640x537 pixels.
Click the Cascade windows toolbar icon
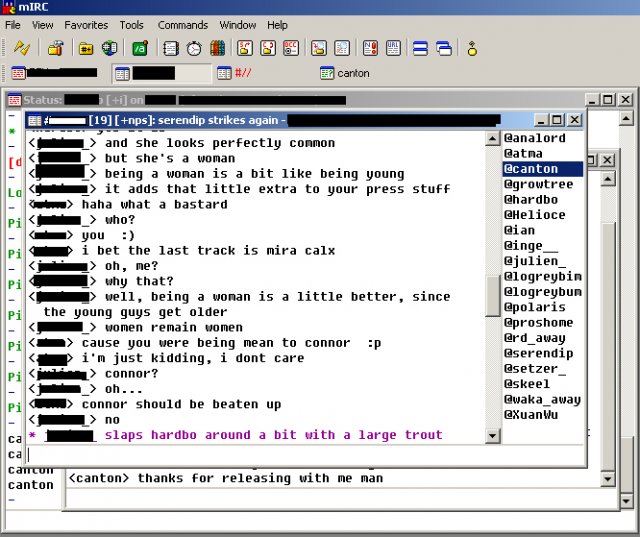(444, 48)
